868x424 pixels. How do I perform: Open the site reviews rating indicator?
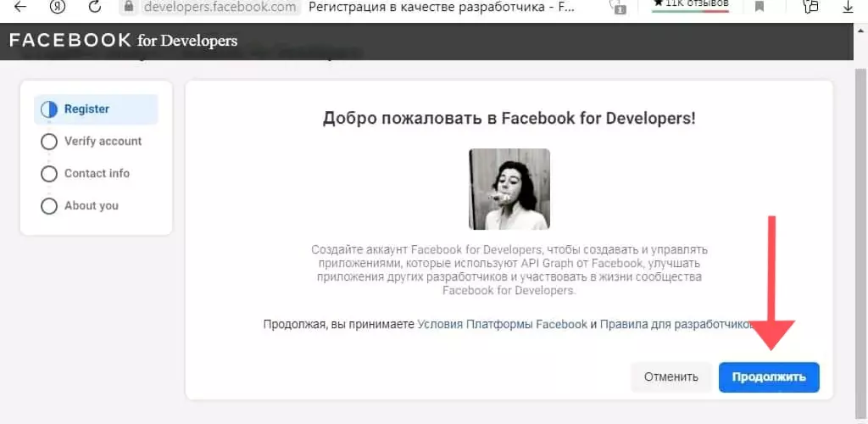690,6
